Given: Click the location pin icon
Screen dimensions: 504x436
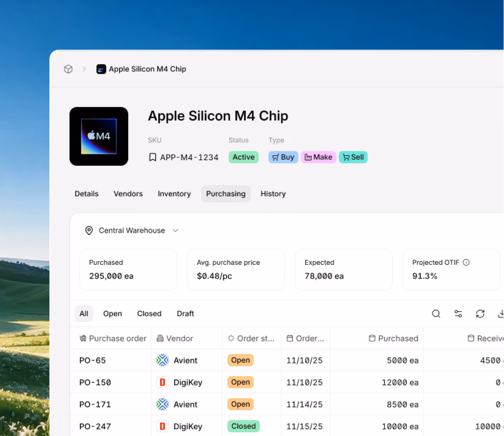Looking at the screenshot, I should [x=89, y=231].
